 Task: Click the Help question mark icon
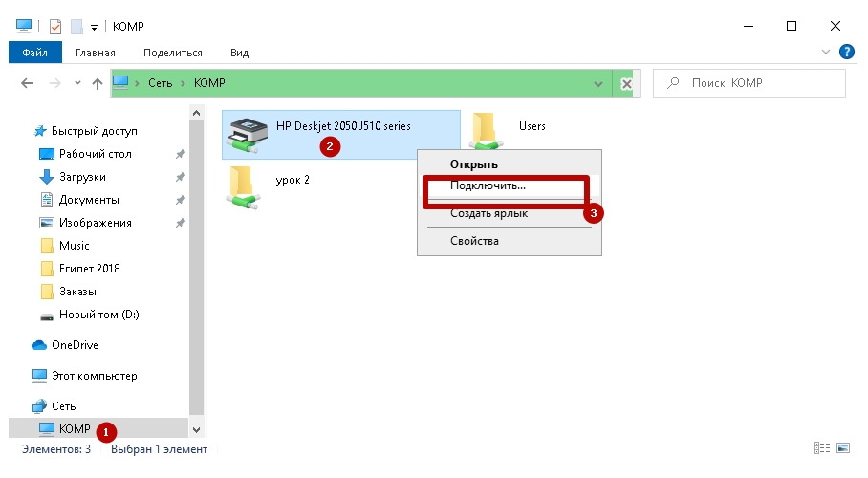coord(846,52)
